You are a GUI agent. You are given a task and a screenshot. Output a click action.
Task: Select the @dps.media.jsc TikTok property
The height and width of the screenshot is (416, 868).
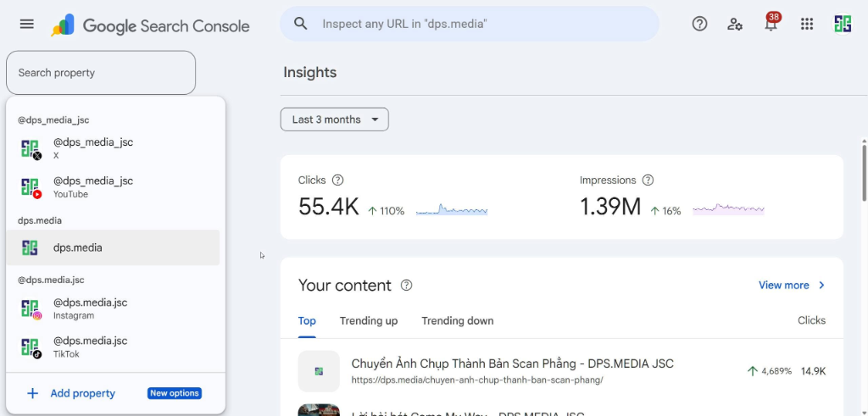pos(113,347)
